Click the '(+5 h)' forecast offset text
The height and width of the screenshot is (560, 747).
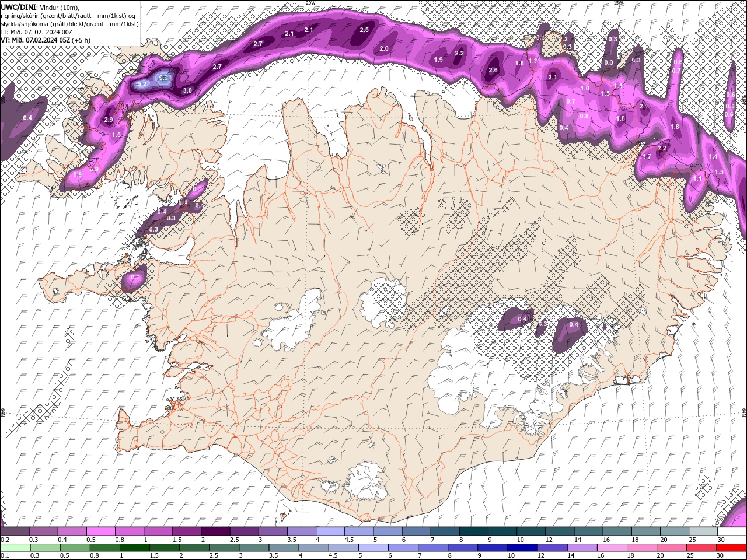[x=82, y=40]
